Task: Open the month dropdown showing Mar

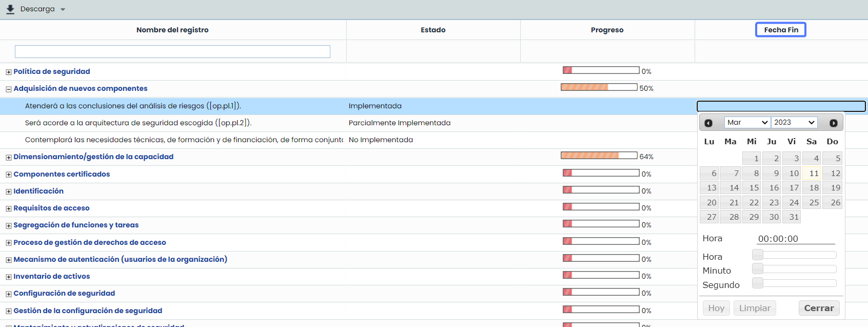Action: (x=747, y=122)
